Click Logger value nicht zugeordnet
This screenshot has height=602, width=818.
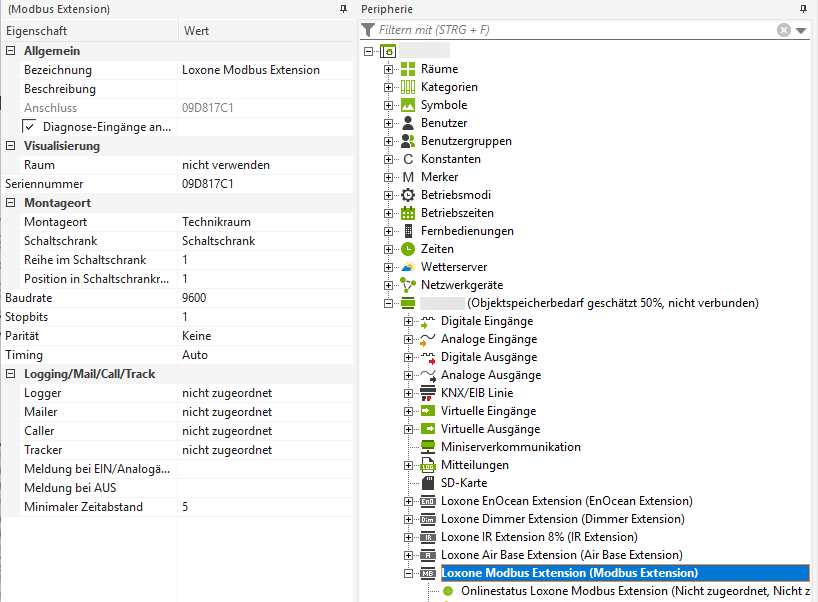266,393
